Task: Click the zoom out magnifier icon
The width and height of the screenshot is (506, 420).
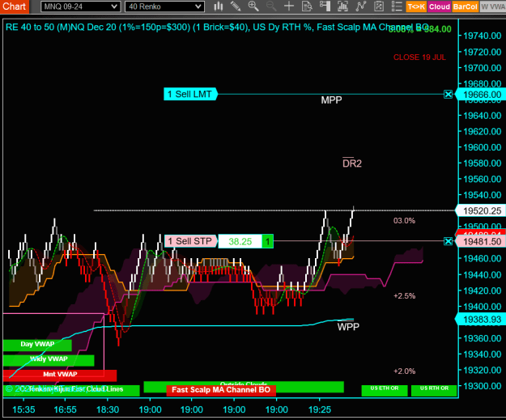Action: pyautogui.click(x=271, y=6)
